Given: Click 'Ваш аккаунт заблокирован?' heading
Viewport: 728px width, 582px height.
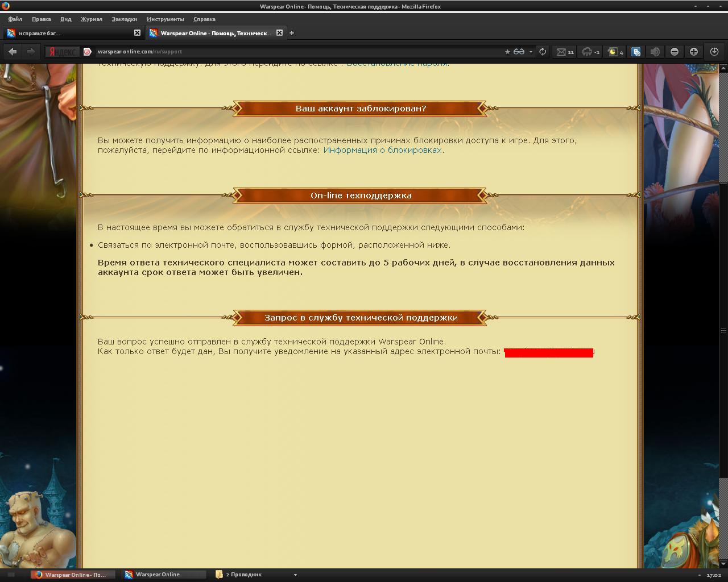Looking at the screenshot, I should pyautogui.click(x=361, y=109).
